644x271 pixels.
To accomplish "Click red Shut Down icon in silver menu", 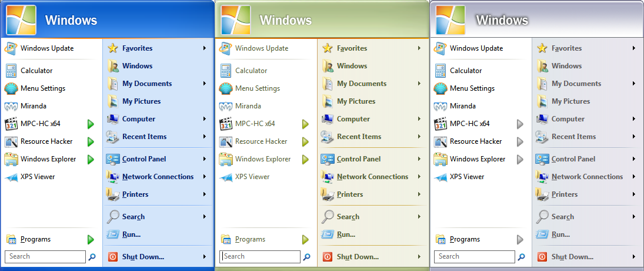I will (x=542, y=257).
